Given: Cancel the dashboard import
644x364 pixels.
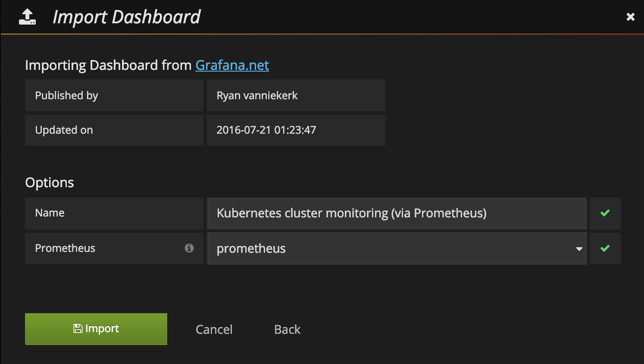Looking at the screenshot, I should click(214, 329).
